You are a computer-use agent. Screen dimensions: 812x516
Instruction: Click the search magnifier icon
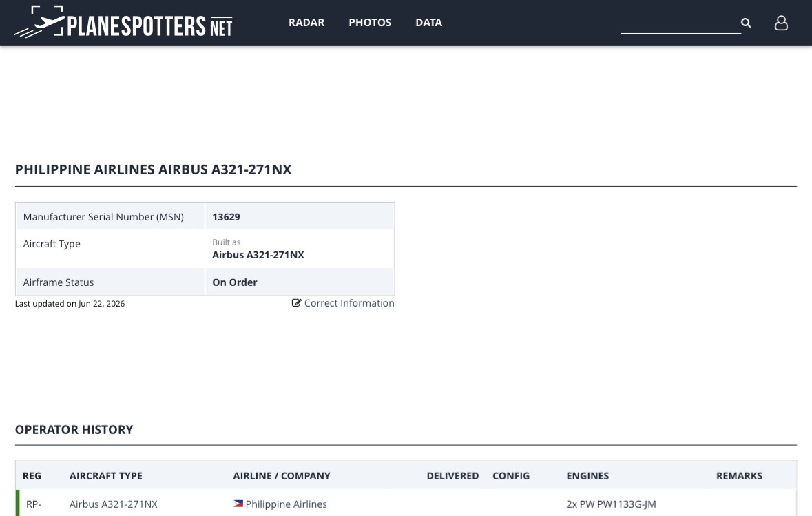point(746,23)
